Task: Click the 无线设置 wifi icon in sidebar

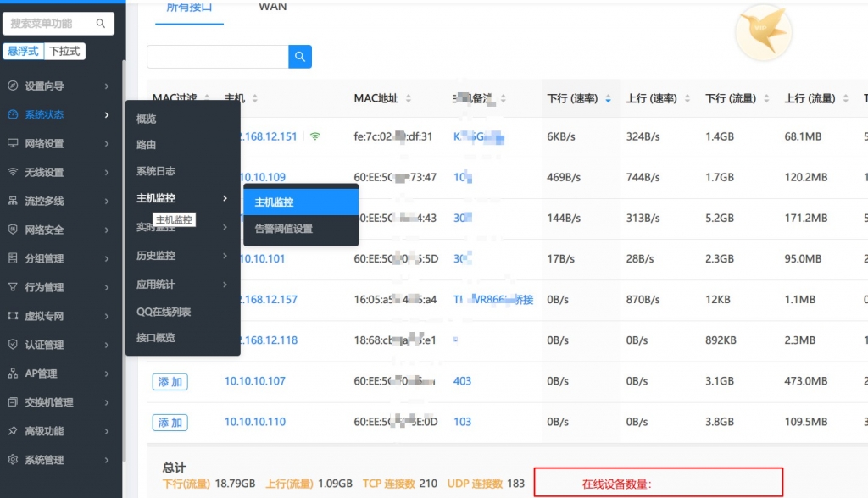Action: click(x=12, y=172)
